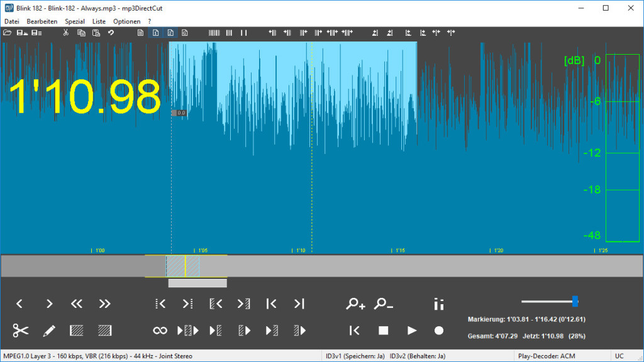Screen dimensions: 644x362
Task: Open the Spezial menu
Action: click(x=75, y=21)
